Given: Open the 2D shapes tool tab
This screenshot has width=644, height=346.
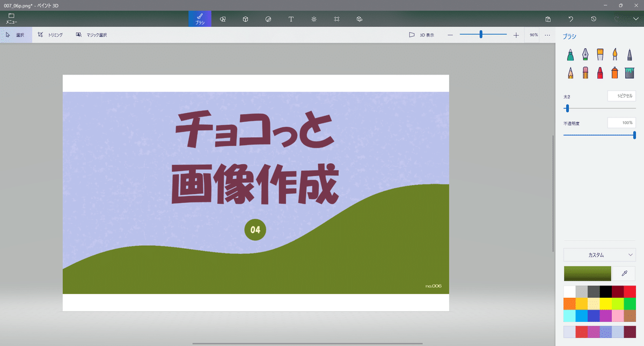Looking at the screenshot, I should coord(223,19).
